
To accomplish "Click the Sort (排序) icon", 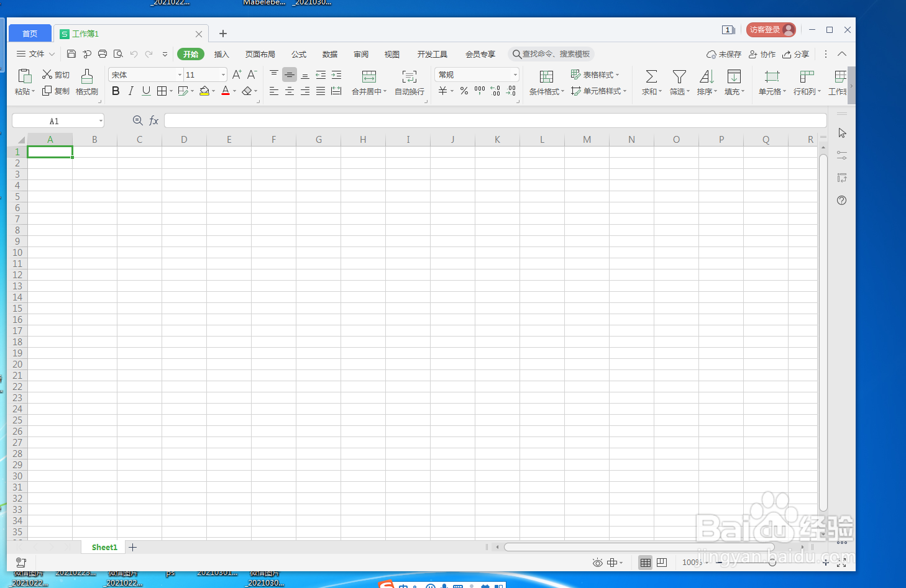I will pyautogui.click(x=707, y=76).
